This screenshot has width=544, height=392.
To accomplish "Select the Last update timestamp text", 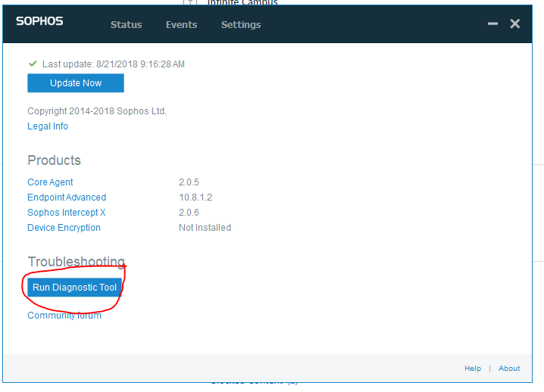I will [x=114, y=64].
